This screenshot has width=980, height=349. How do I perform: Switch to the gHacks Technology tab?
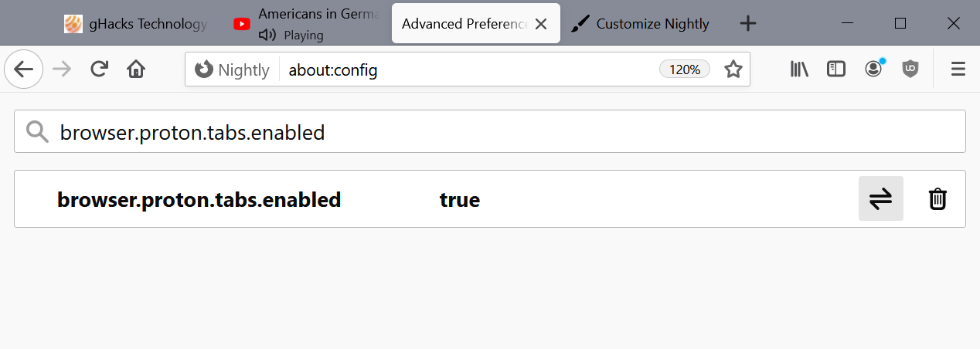tap(136, 24)
